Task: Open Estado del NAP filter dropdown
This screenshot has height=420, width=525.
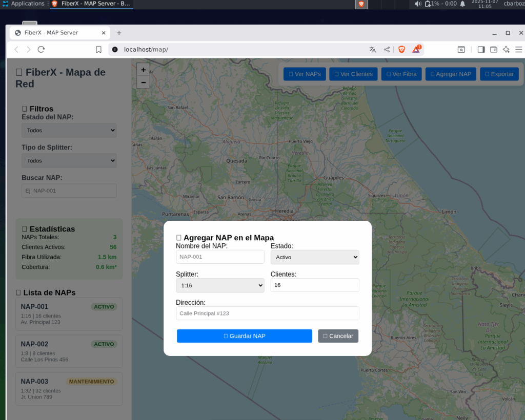Action: 69,131
